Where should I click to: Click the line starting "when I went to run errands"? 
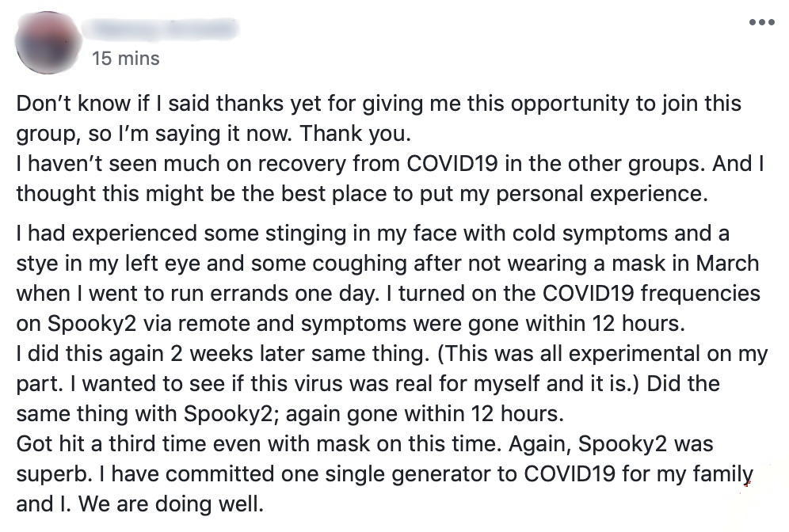point(388,293)
